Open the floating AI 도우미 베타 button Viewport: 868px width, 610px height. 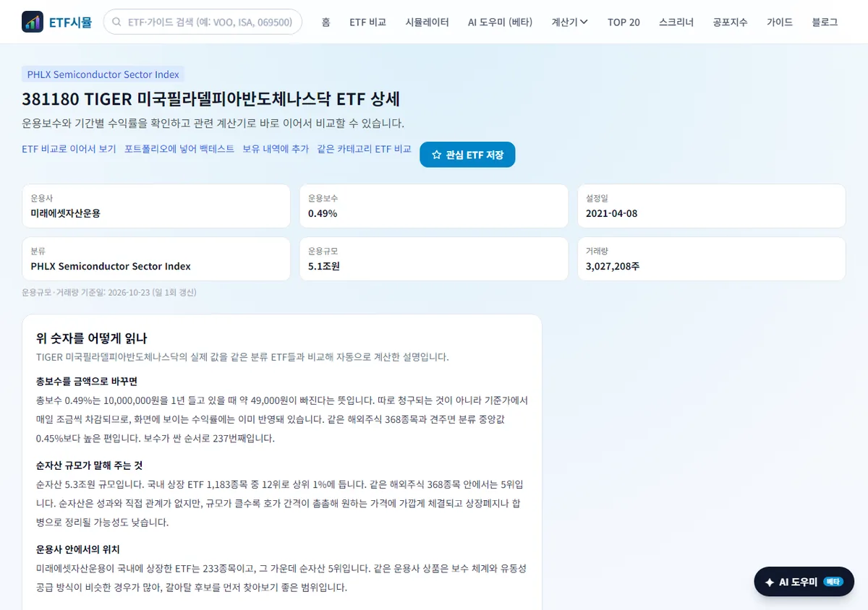tap(804, 582)
